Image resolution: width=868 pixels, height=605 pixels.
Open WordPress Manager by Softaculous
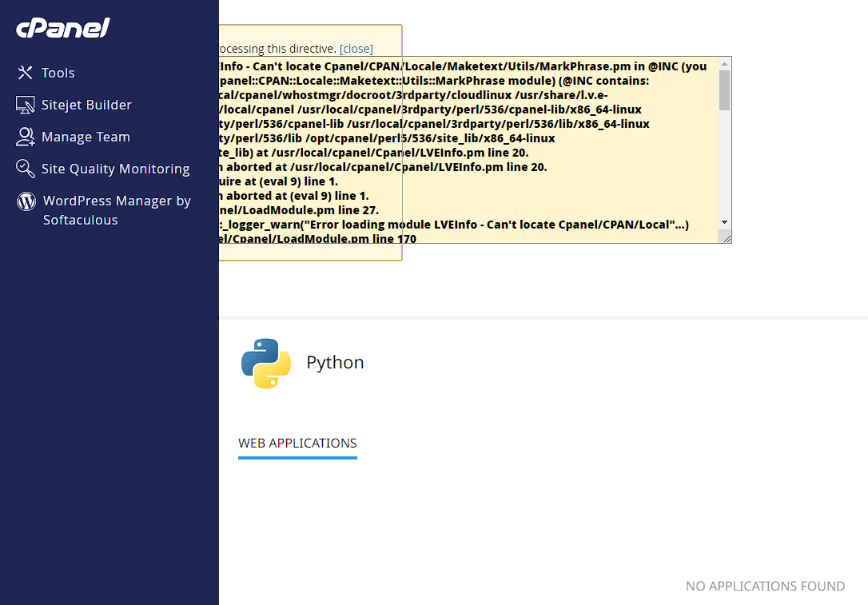(117, 210)
